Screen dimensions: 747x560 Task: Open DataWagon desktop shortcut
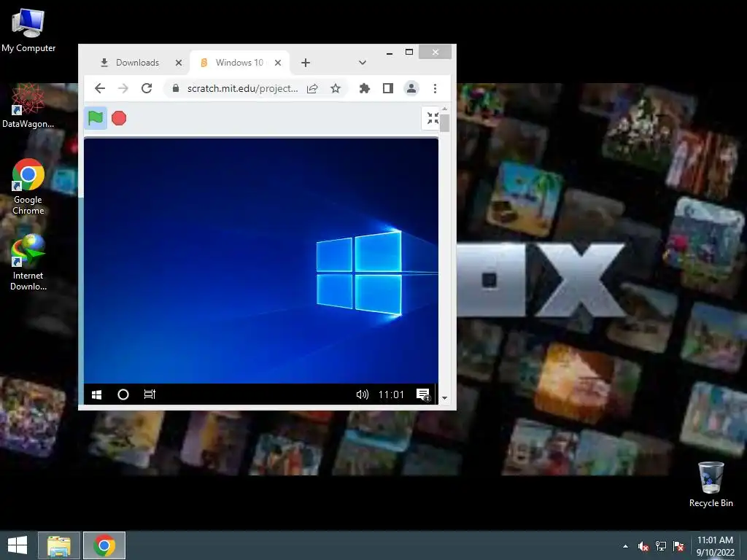click(28, 106)
